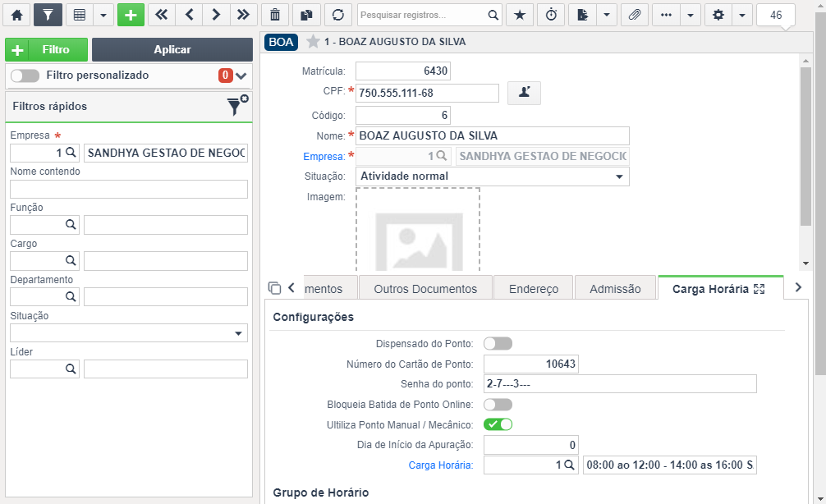This screenshot has height=504, width=826.
Task: Open the Cargo lookup search icon
Action: (71, 260)
